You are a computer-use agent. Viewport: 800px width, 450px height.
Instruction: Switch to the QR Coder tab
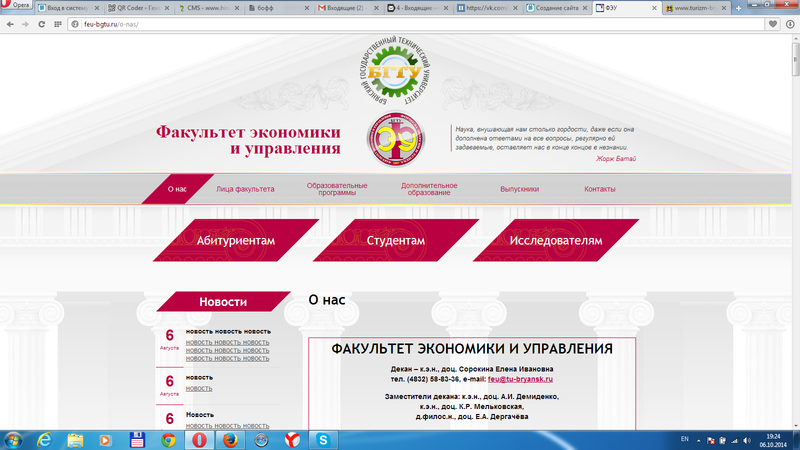pyautogui.click(x=139, y=8)
